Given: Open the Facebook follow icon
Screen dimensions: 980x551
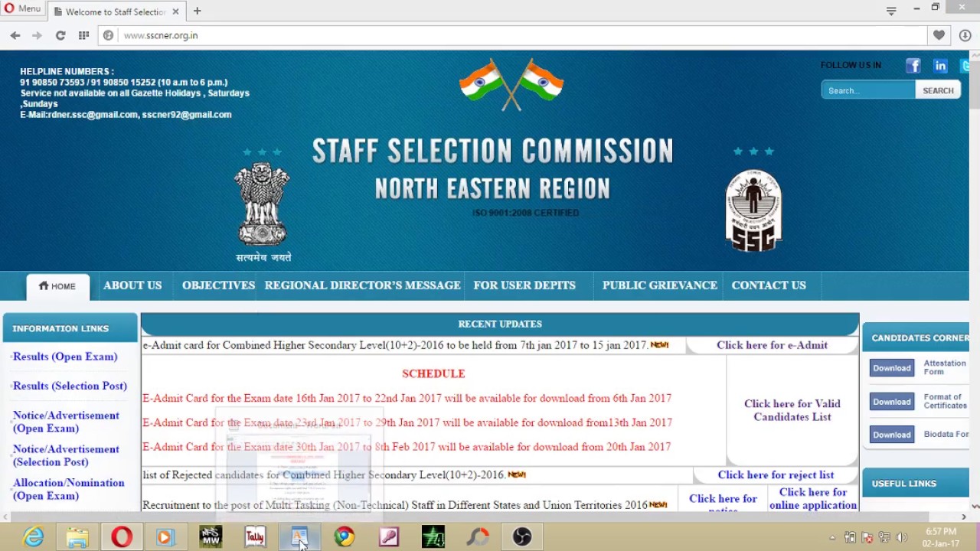Looking at the screenshot, I should tap(913, 66).
